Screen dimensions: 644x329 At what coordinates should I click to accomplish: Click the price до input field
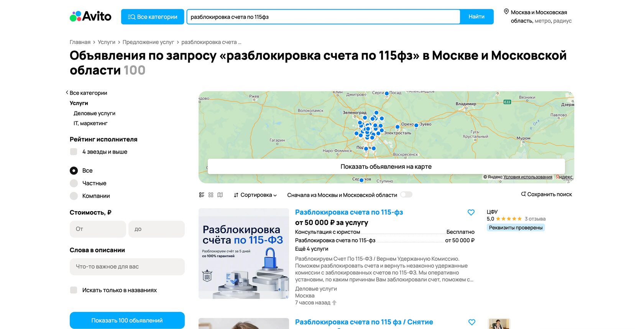tap(156, 229)
